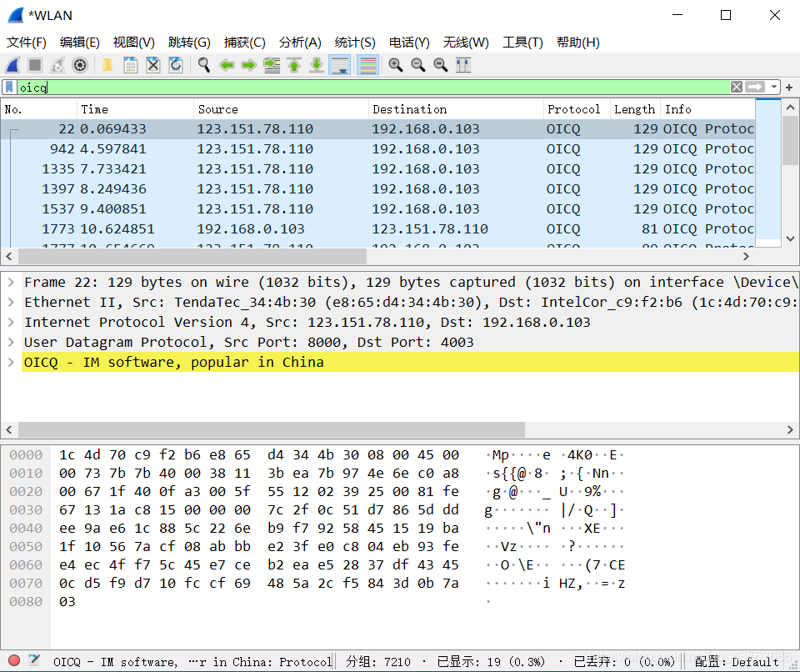Expand the Frame 22 details row

[11, 282]
